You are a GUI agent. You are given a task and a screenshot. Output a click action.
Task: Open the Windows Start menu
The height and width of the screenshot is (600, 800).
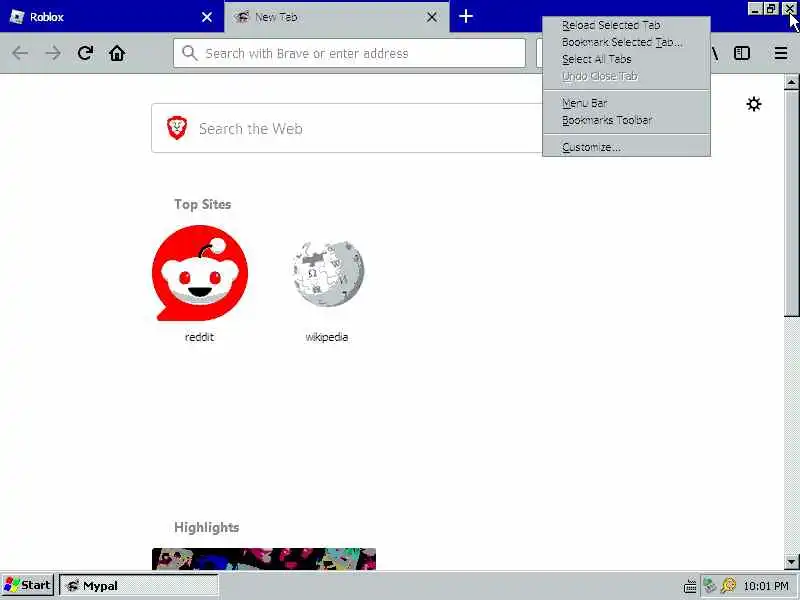point(28,585)
